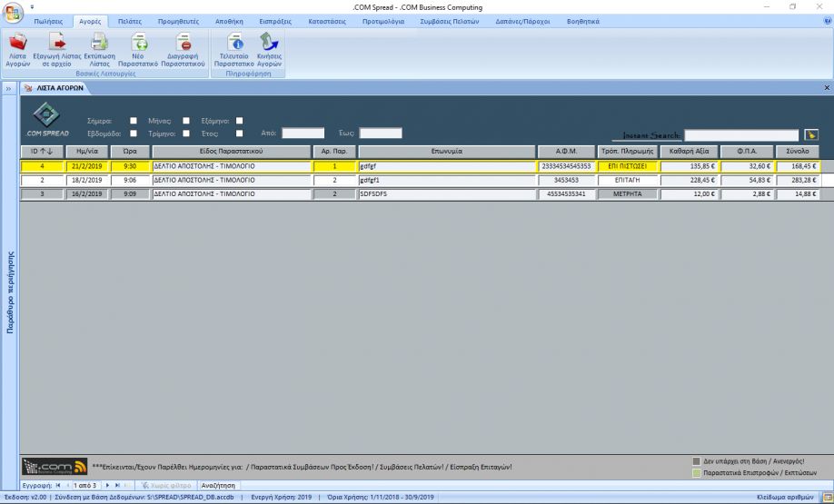The image size is (834, 504).
Task: Focus the Instant Search field
Action: [741, 135]
